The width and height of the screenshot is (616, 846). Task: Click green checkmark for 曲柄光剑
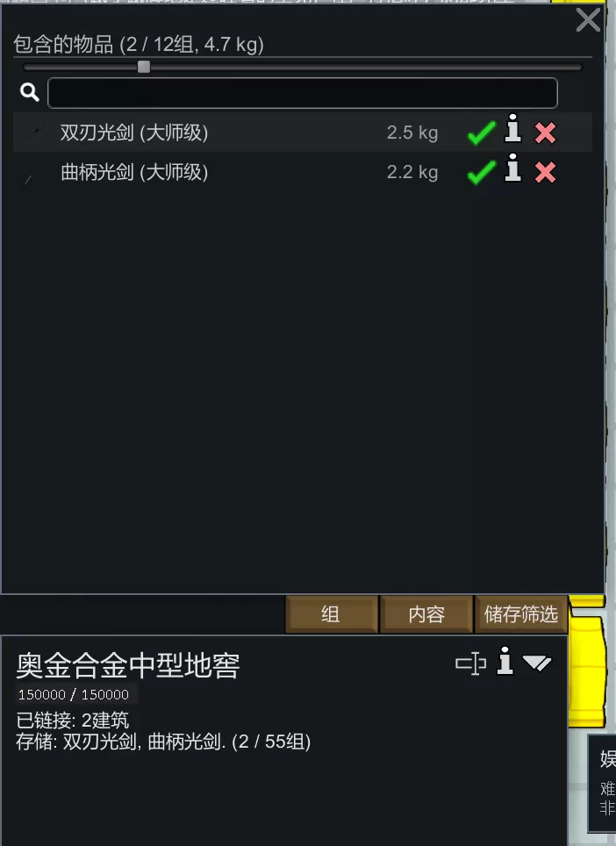[481, 173]
